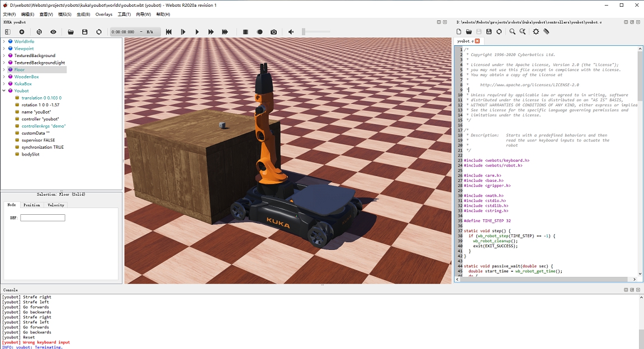
Task: Click the record movie icon
Action: tap(260, 32)
